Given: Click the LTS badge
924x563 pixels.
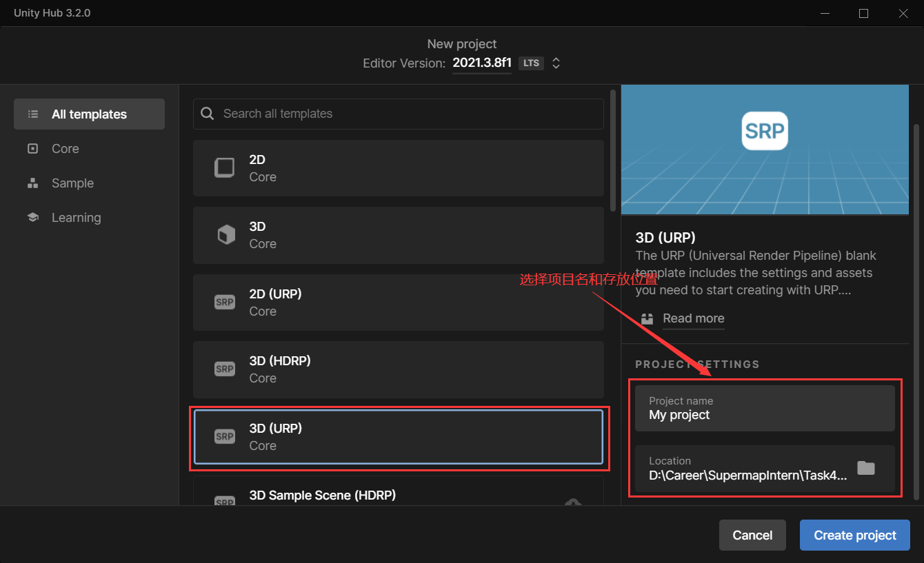Looking at the screenshot, I should 531,63.
